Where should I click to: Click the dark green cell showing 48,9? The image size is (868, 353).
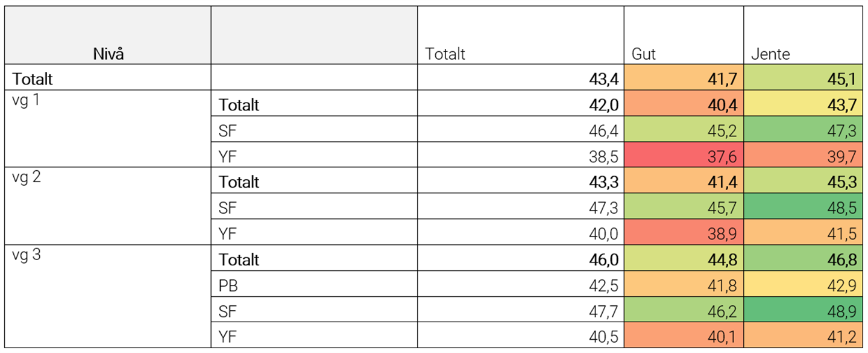[x=804, y=310]
